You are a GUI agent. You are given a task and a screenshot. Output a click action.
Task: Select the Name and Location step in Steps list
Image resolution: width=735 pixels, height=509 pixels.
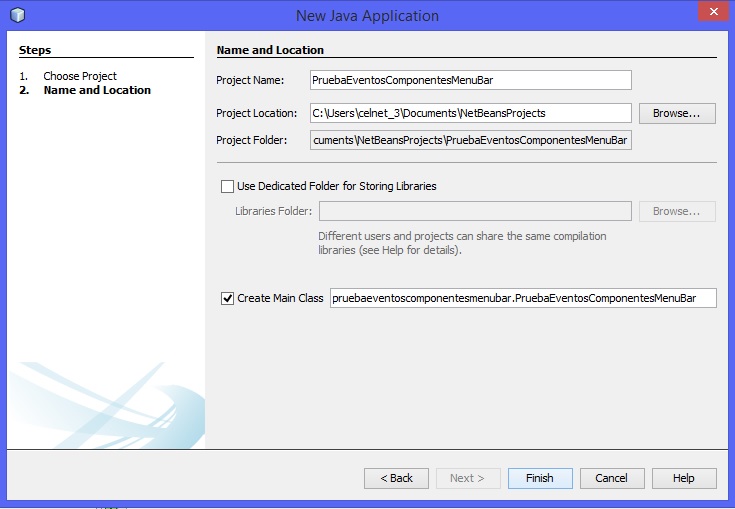(97, 90)
